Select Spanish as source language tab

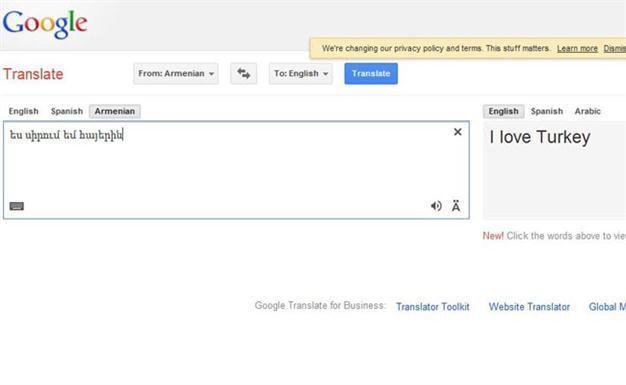[67, 111]
